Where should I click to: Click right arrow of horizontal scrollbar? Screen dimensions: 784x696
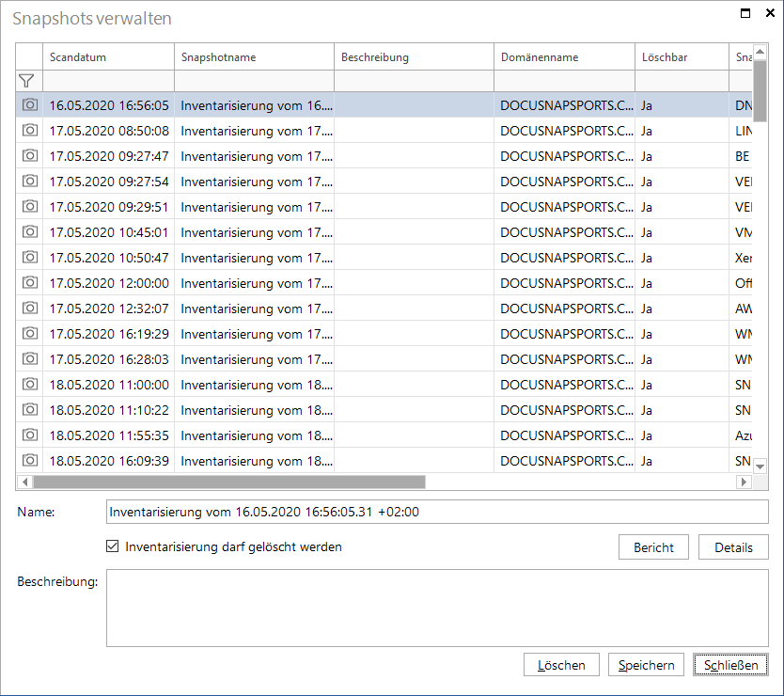744,482
